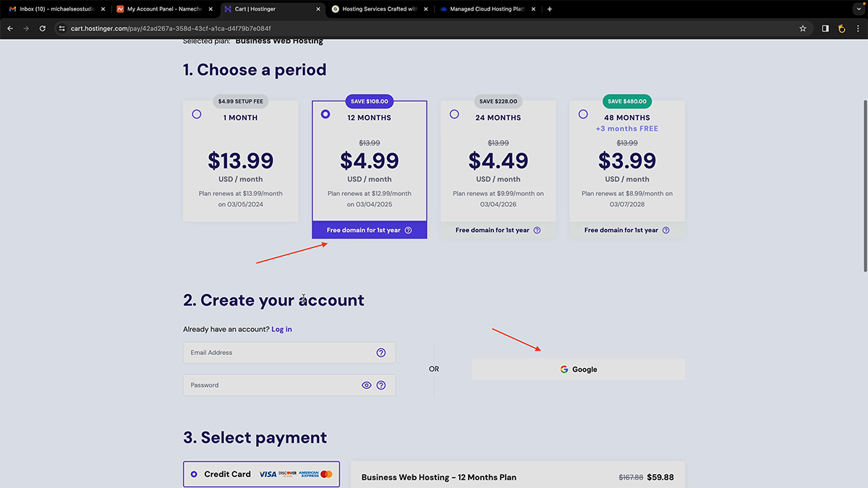Click the +3 months FREE label
This screenshot has width=868, height=488.
coord(627,129)
